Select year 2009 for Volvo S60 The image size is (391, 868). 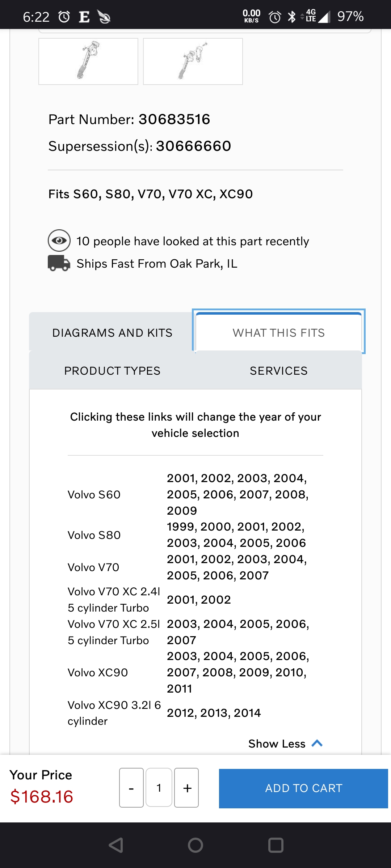[182, 511]
